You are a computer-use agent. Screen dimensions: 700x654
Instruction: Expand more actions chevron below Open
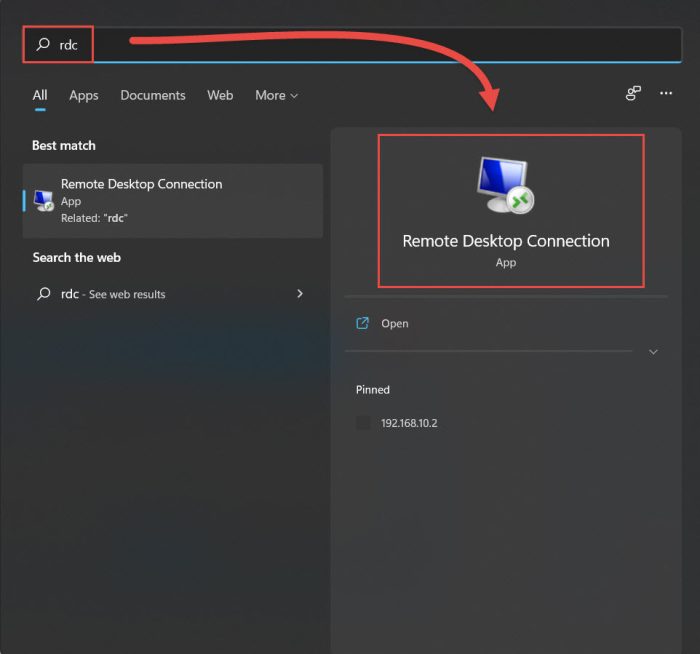click(x=653, y=352)
